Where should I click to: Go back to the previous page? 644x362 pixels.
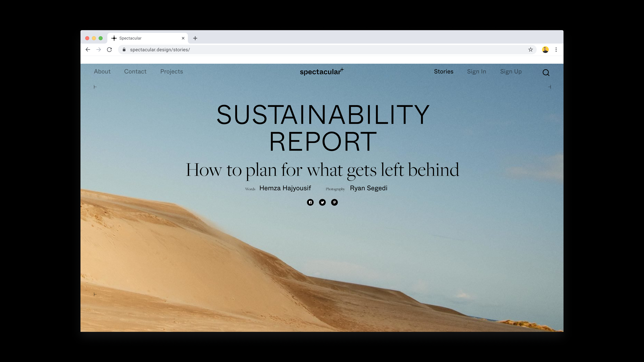[x=88, y=49]
